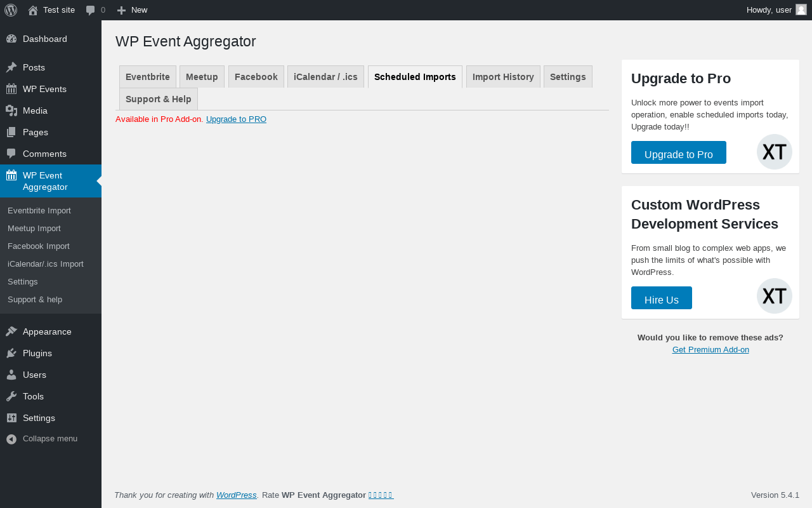
Task: Click the Media icon in sidebar
Action: click(x=11, y=110)
